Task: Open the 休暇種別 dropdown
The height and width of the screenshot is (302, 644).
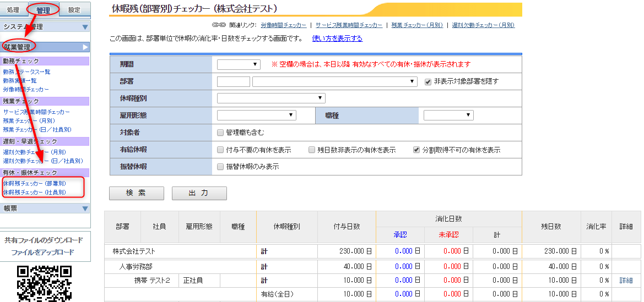Action: pyautogui.click(x=271, y=98)
